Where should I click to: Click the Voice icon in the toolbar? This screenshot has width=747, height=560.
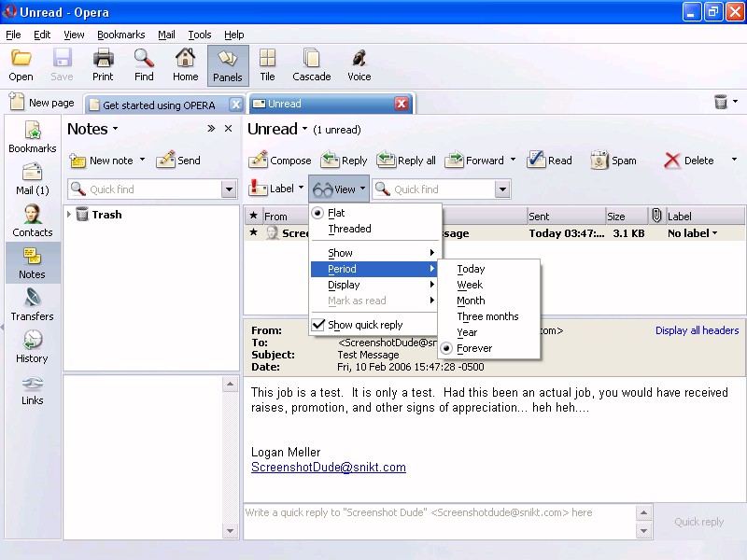click(x=359, y=59)
